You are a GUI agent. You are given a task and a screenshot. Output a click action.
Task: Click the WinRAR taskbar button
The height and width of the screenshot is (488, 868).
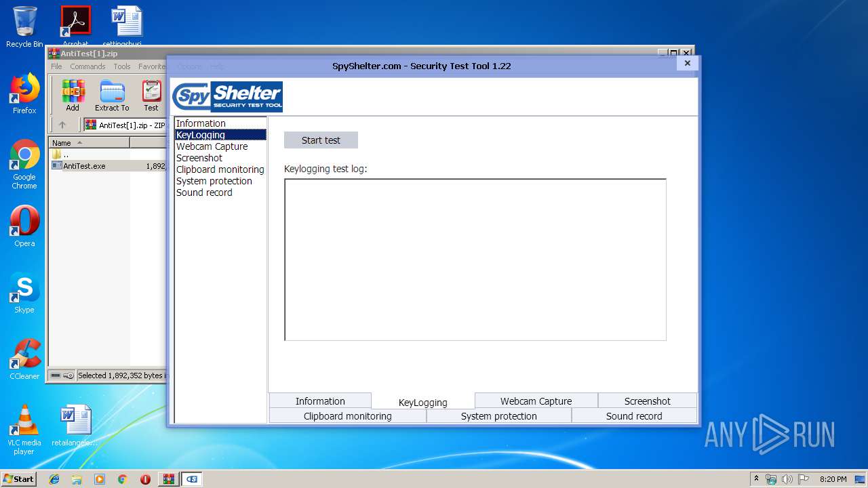(168, 479)
